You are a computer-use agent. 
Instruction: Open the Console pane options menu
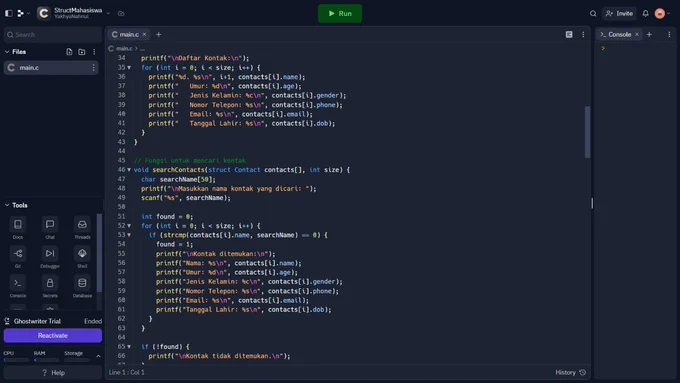click(x=669, y=34)
